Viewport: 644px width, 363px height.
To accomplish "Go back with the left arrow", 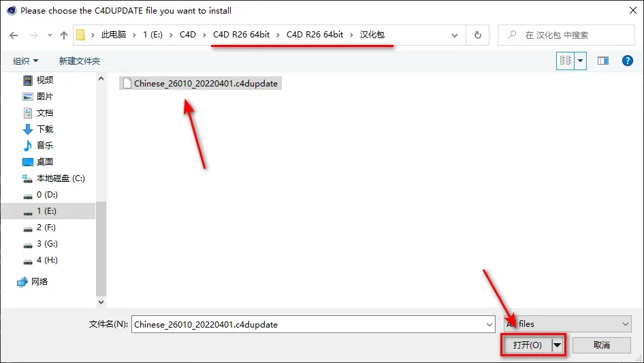I will coord(14,35).
